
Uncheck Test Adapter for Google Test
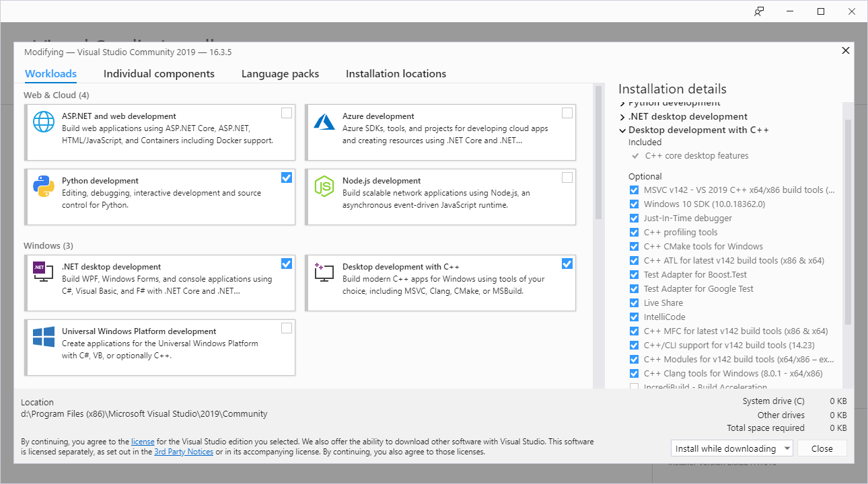(x=634, y=289)
